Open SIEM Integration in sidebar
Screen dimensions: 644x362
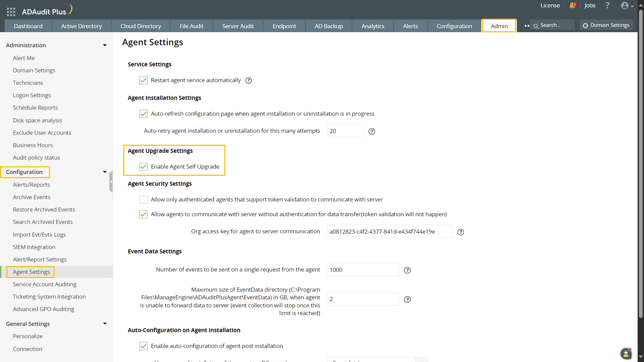coord(34,247)
